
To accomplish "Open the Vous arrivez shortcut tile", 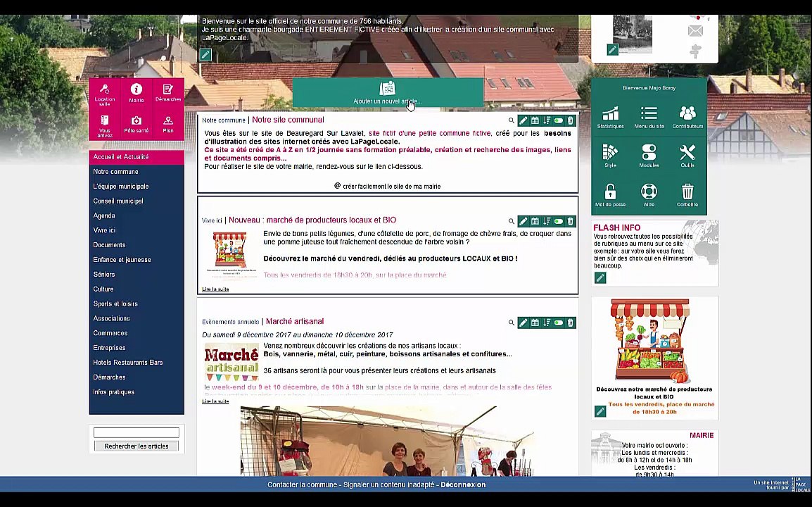I will pyautogui.click(x=105, y=126).
